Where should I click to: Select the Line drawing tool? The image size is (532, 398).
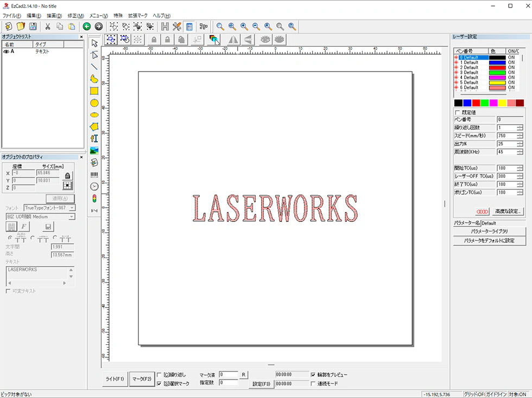click(94, 67)
